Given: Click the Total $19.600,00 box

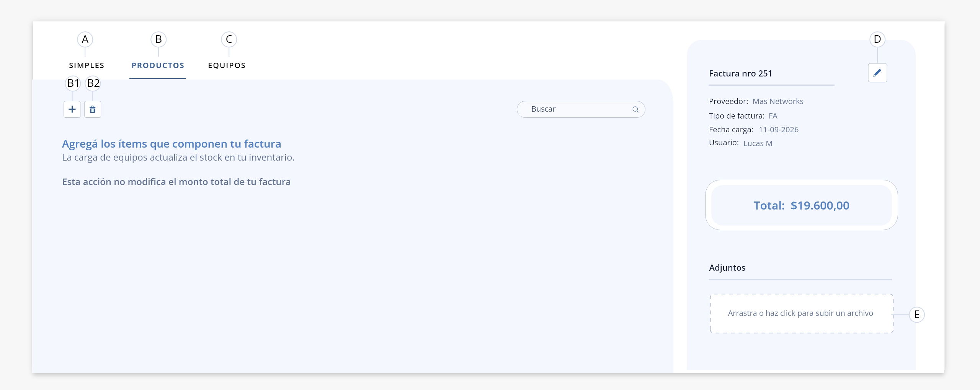Looking at the screenshot, I should tap(801, 205).
